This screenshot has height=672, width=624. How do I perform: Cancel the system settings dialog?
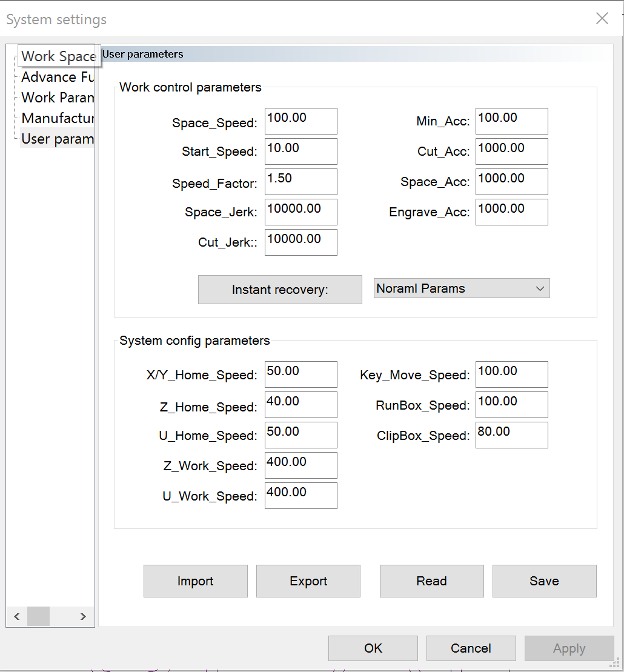point(471,648)
